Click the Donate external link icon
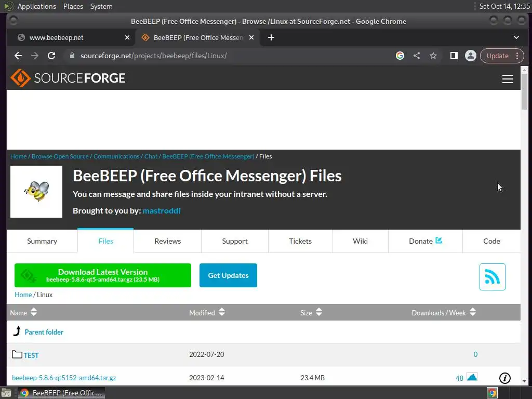This screenshot has height=399, width=532. [438, 240]
